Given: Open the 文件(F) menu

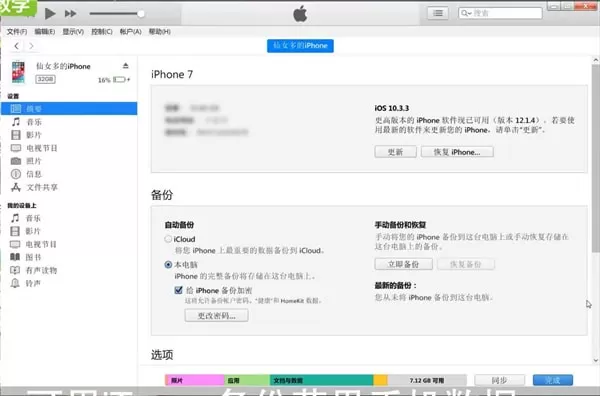Looking at the screenshot, I should click(x=16, y=31).
